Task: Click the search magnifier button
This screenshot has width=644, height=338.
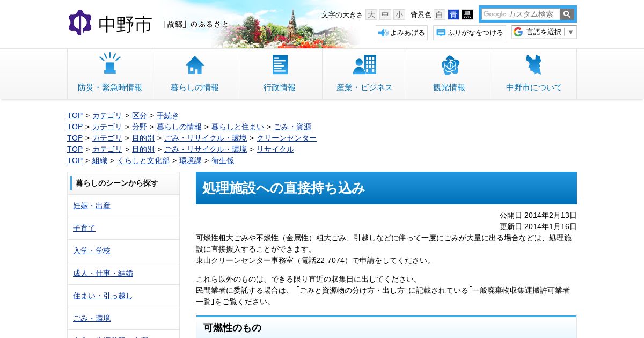Action: 567,14
